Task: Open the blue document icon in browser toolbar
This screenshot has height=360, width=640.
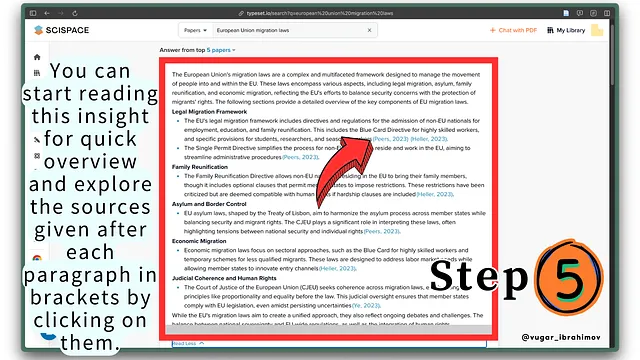Action: [x=566, y=13]
